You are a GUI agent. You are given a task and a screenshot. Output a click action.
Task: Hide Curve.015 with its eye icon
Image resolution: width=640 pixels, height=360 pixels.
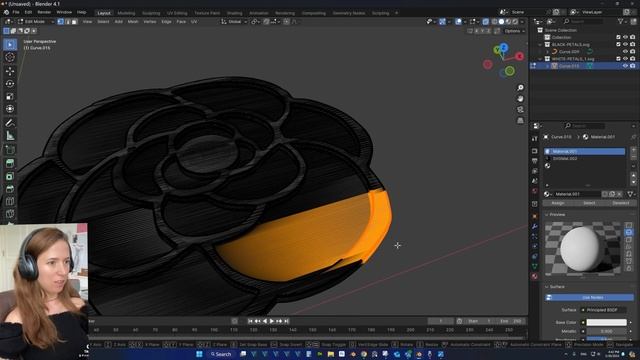tap(625, 66)
